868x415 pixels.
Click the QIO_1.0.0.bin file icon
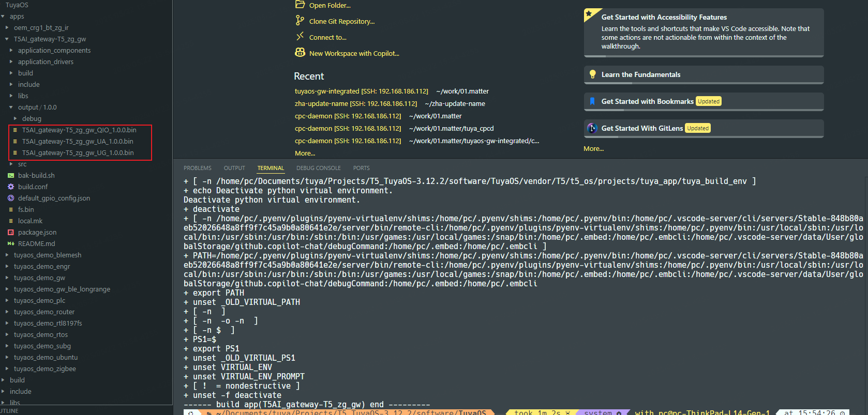point(15,130)
